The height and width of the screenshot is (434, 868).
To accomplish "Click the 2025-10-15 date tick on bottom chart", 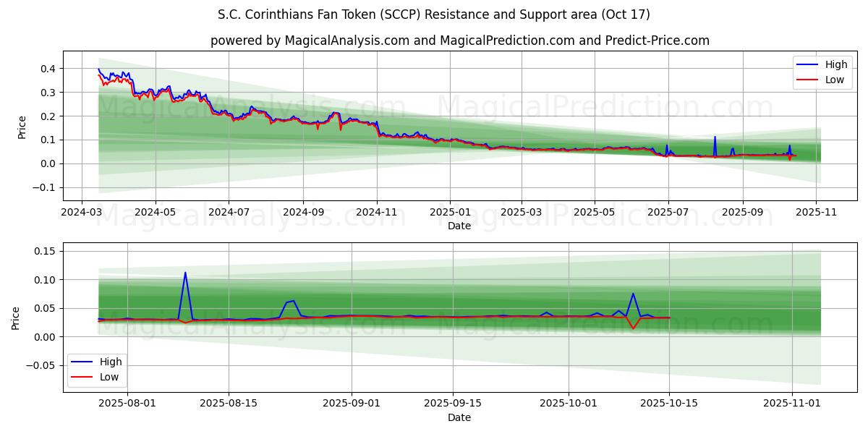I will [x=669, y=404].
